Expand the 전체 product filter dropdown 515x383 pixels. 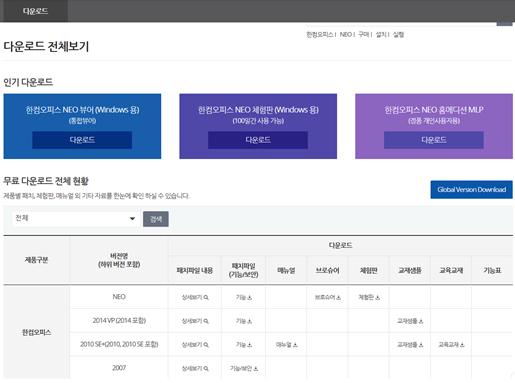point(75,218)
